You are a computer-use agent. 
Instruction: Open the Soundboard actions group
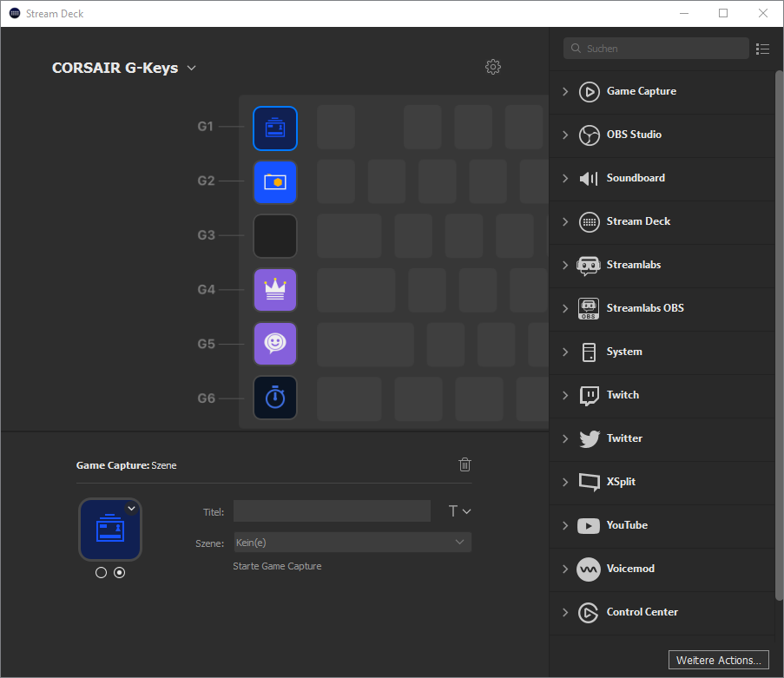pyautogui.click(x=635, y=178)
